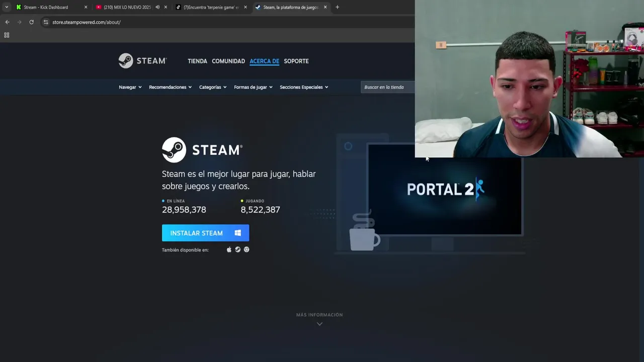The width and height of the screenshot is (644, 362).
Task: Close the MIX LO NUEVO 2025 tab
Action: pos(166,7)
